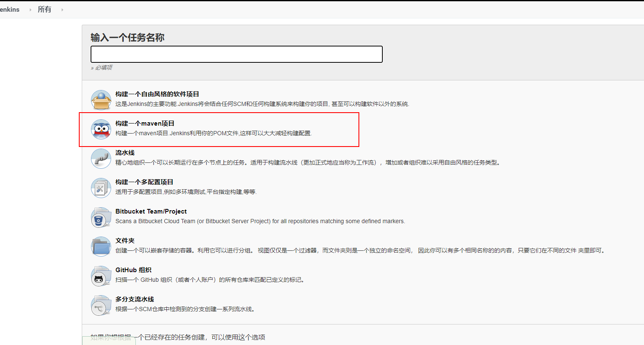Focus the task name input field
This screenshot has height=345, width=644.
[236, 54]
